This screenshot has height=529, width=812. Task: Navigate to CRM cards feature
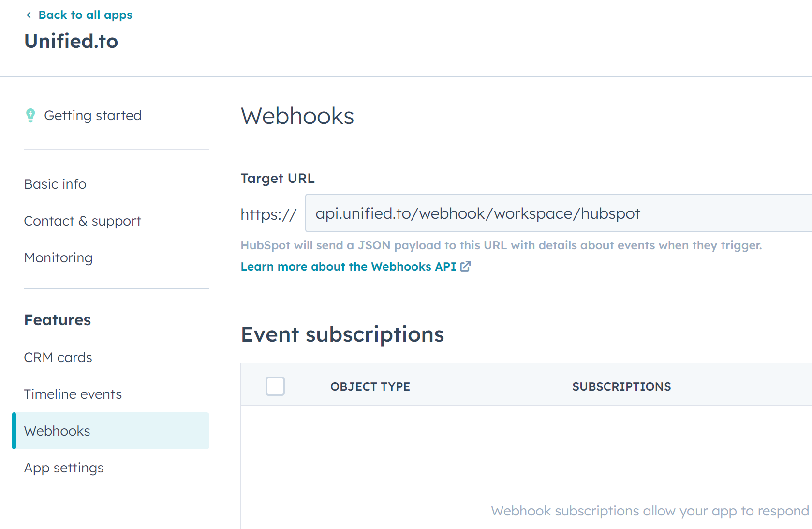(58, 358)
